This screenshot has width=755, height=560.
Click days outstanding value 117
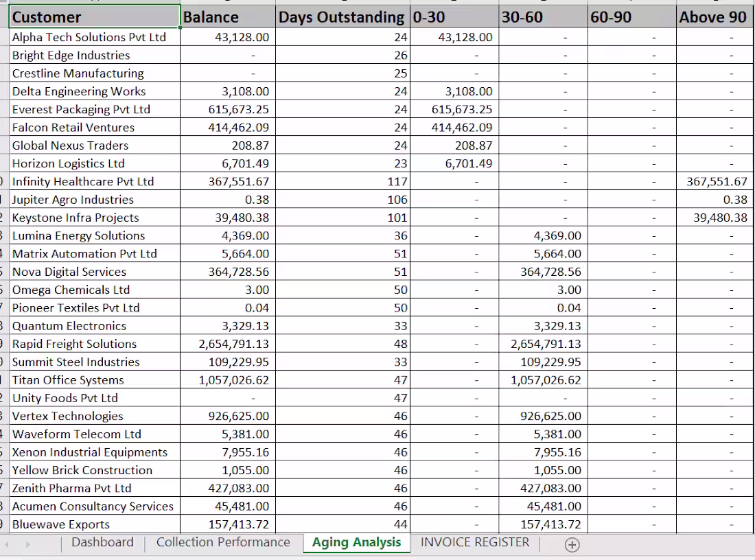(x=342, y=182)
